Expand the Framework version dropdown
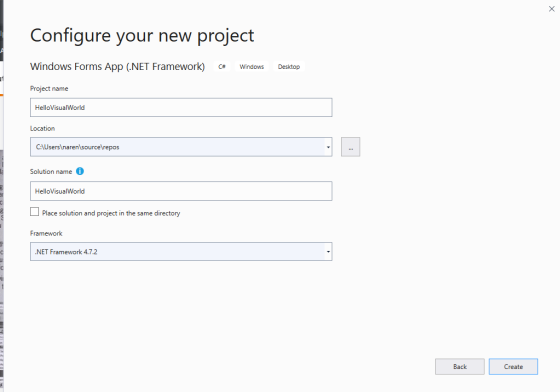Image resolution: width=560 pixels, height=392 pixels. click(x=328, y=252)
